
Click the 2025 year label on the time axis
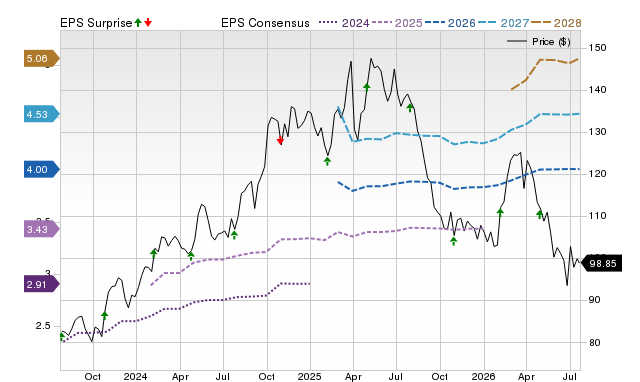click(x=309, y=376)
